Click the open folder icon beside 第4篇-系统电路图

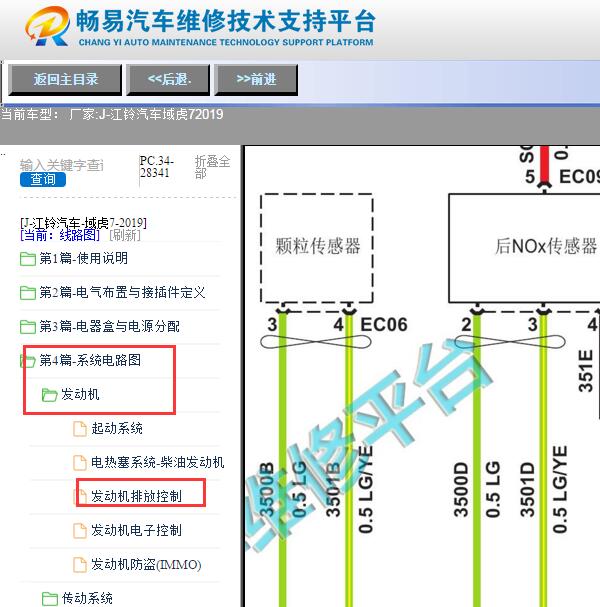pos(28,361)
